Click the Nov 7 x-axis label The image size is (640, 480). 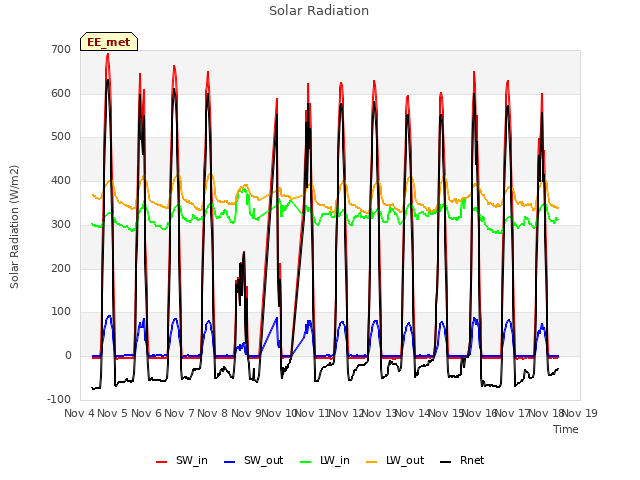click(179, 413)
